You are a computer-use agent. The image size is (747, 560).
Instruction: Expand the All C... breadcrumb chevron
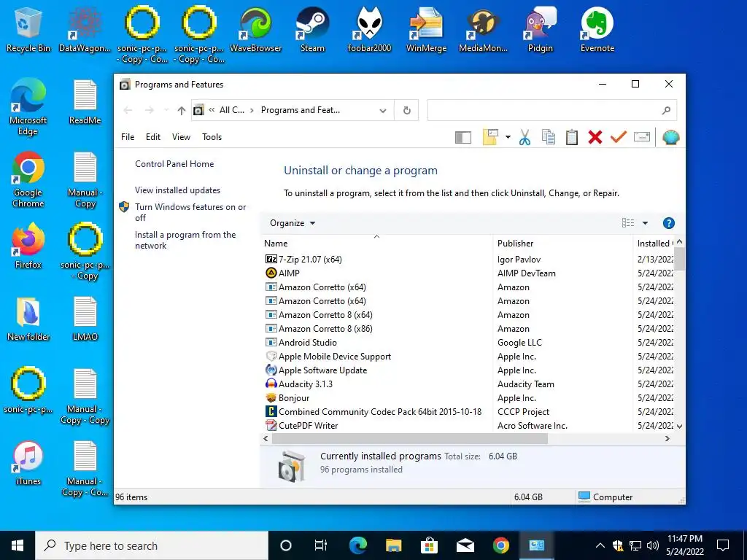point(252,111)
